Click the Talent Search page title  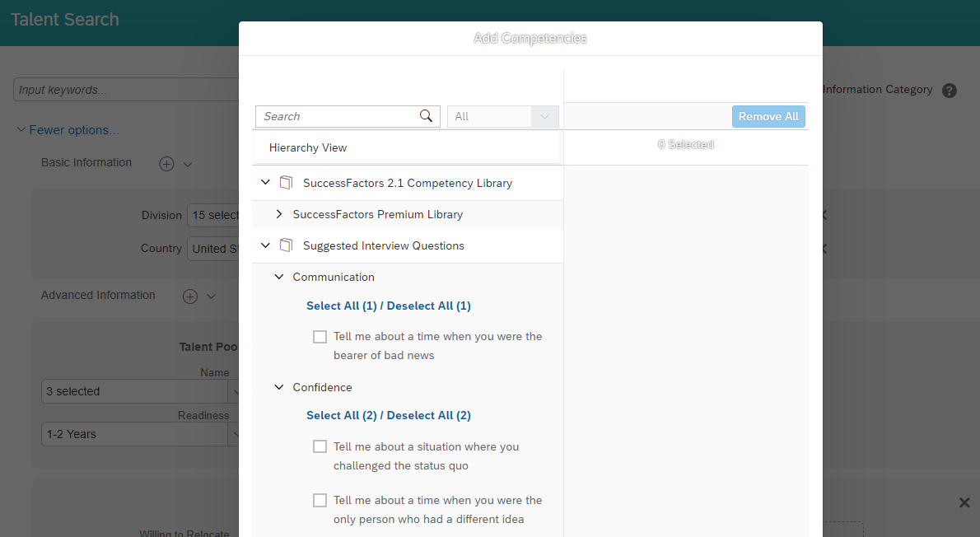coord(64,20)
